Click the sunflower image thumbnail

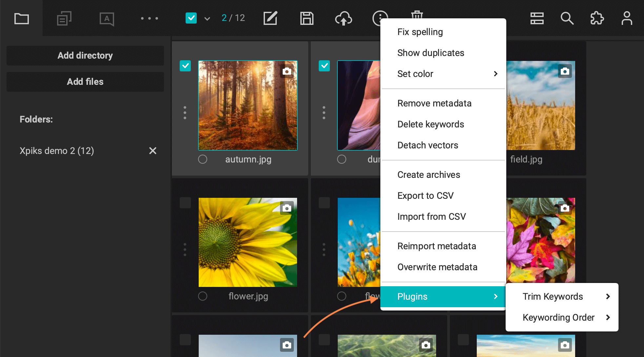click(248, 242)
